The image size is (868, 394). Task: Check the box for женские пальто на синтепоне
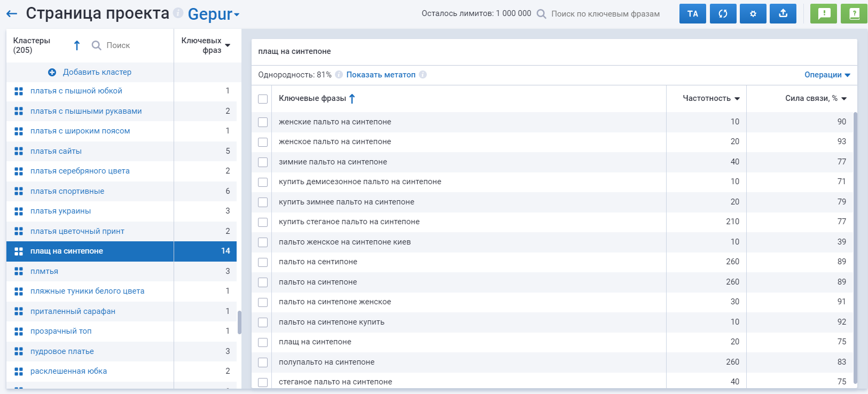pyautogui.click(x=263, y=122)
